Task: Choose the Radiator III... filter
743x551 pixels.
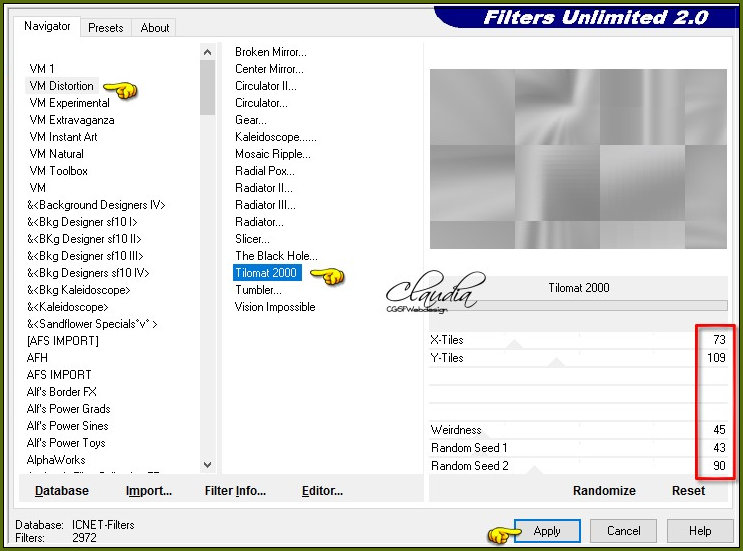Action: coord(265,205)
